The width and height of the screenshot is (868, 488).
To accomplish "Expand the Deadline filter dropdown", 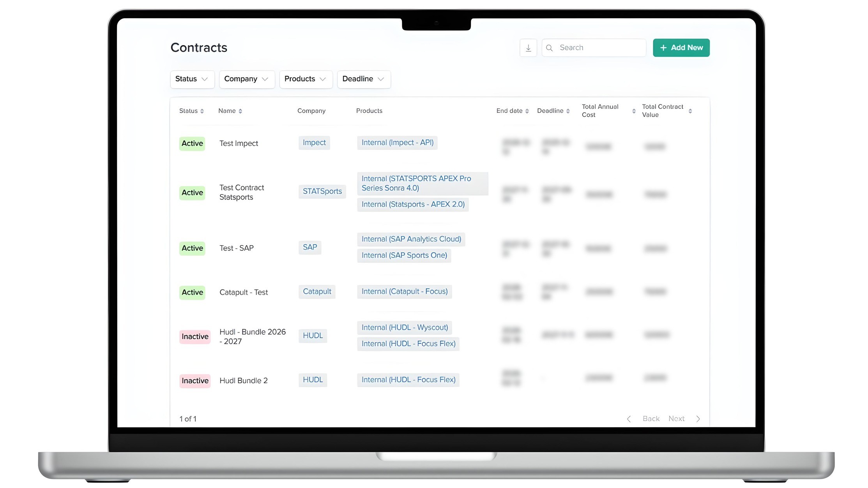I will [x=363, y=79].
